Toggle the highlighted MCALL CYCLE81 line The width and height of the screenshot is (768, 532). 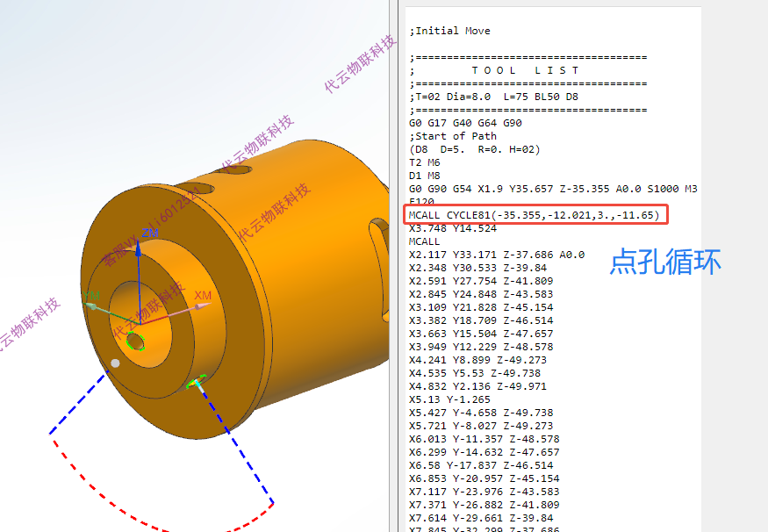tap(531, 214)
